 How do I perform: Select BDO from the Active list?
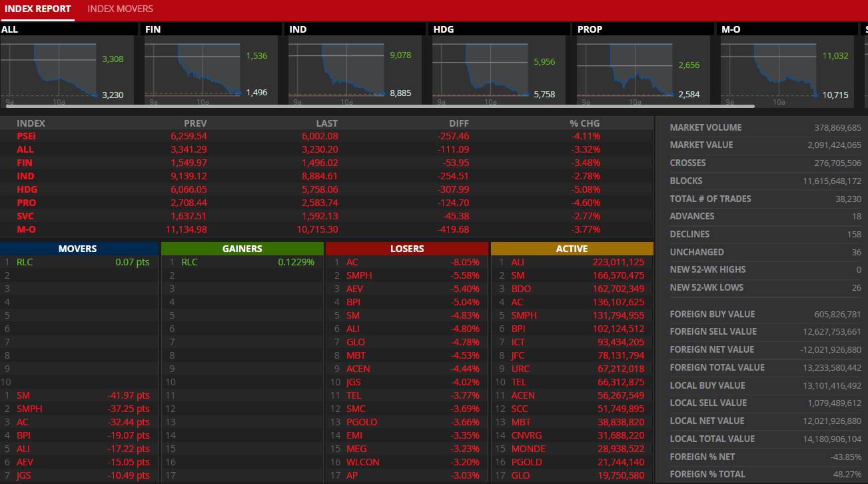[x=521, y=289]
